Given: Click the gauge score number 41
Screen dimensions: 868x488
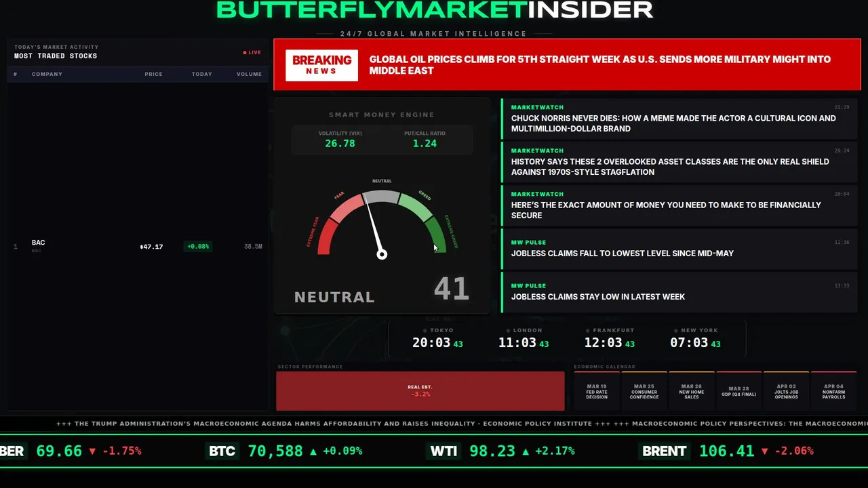Looking at the screenshot, I should pyautogui.click(x=452, y=289).
